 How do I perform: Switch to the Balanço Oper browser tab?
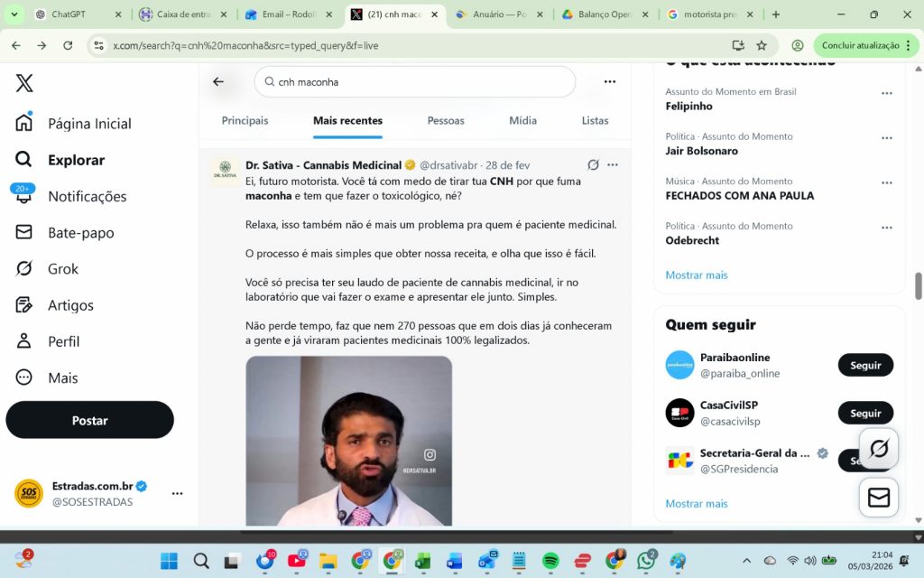point(605,14)
